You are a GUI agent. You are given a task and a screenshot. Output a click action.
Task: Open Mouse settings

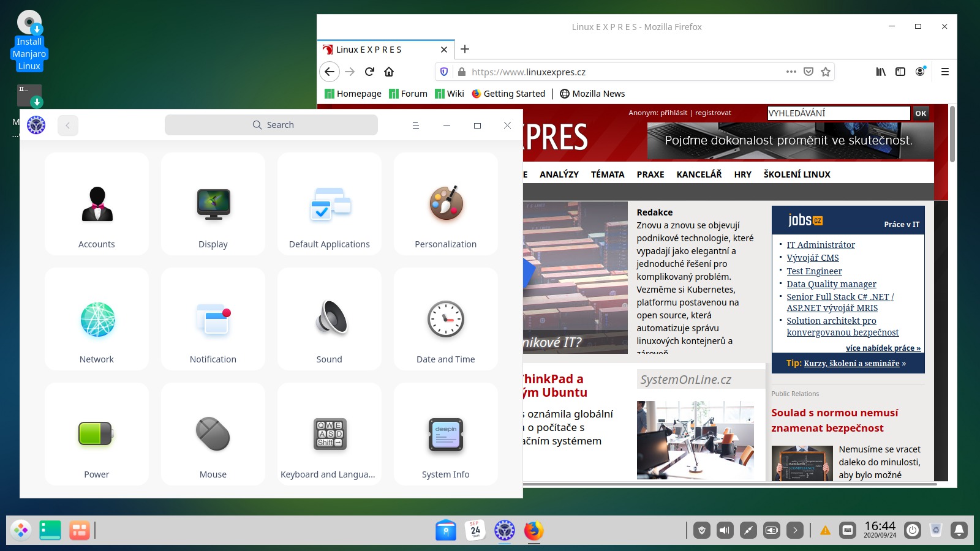tap(213, 434)
